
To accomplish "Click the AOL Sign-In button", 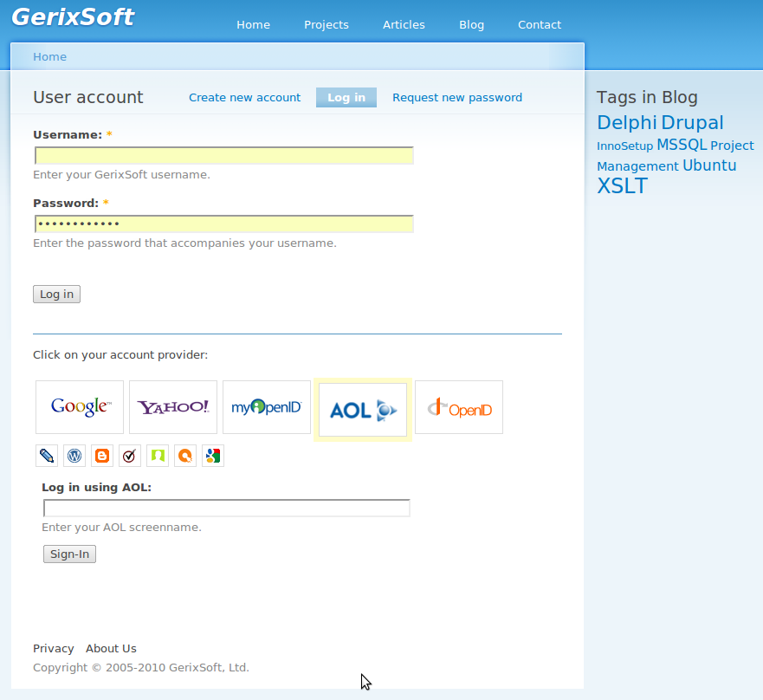I will (69, 554).
